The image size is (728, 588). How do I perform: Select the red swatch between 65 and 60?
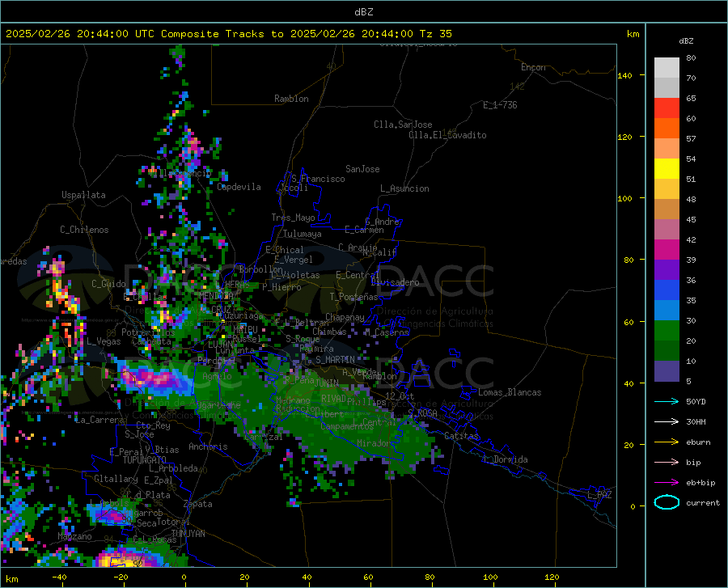667,108
